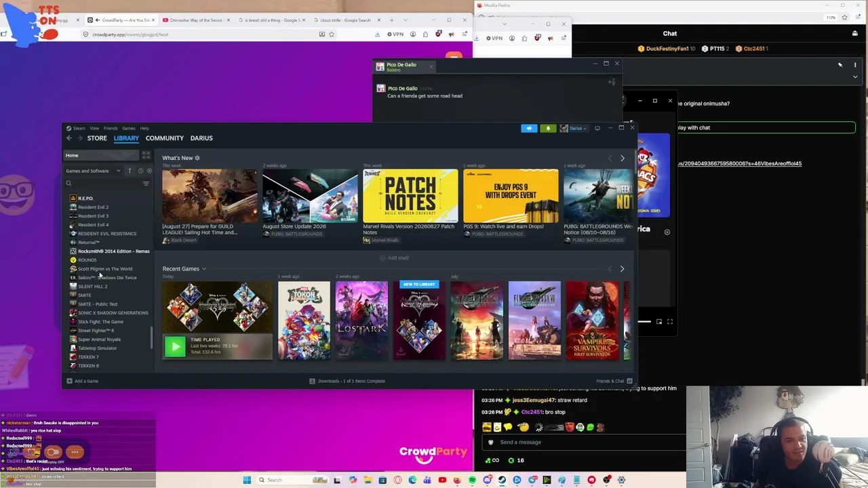Switch to the LIBRARY tab
Viewport: 868px width, 488px height.
126,138
